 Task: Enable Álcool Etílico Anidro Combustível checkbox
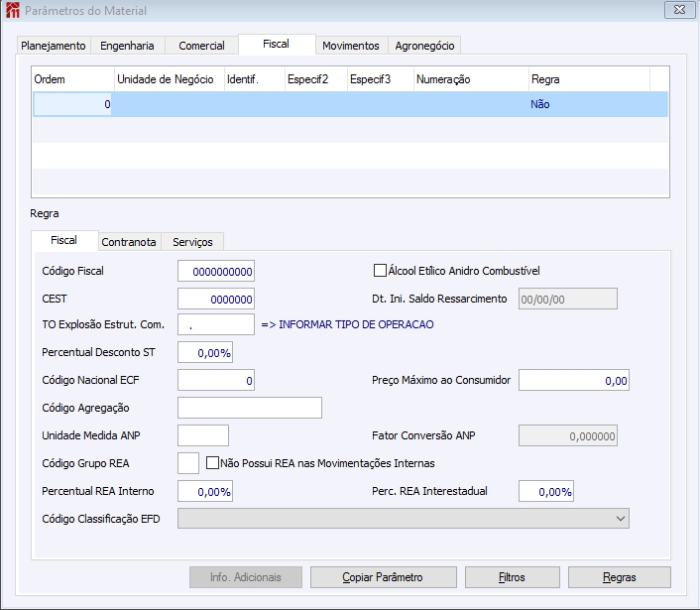click(380, 271)
